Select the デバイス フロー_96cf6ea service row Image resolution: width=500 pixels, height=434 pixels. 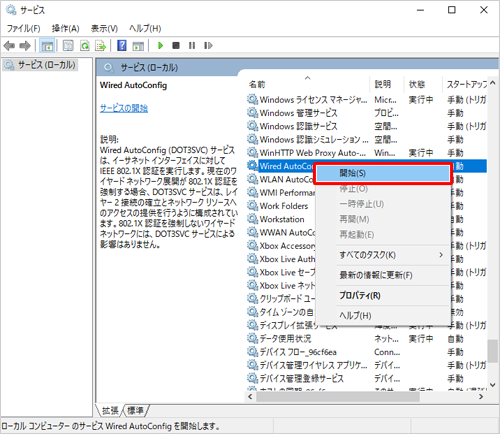tap(367, 352)
